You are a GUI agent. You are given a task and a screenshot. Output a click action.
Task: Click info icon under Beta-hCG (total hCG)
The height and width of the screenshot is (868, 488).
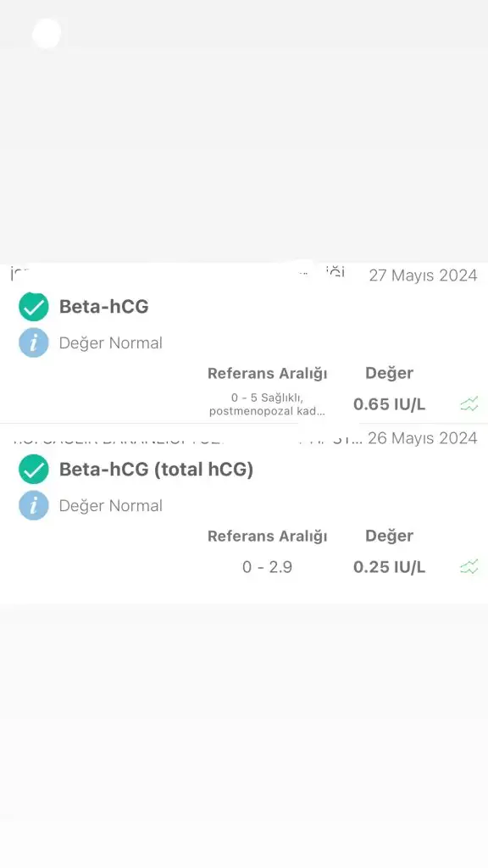34,505
